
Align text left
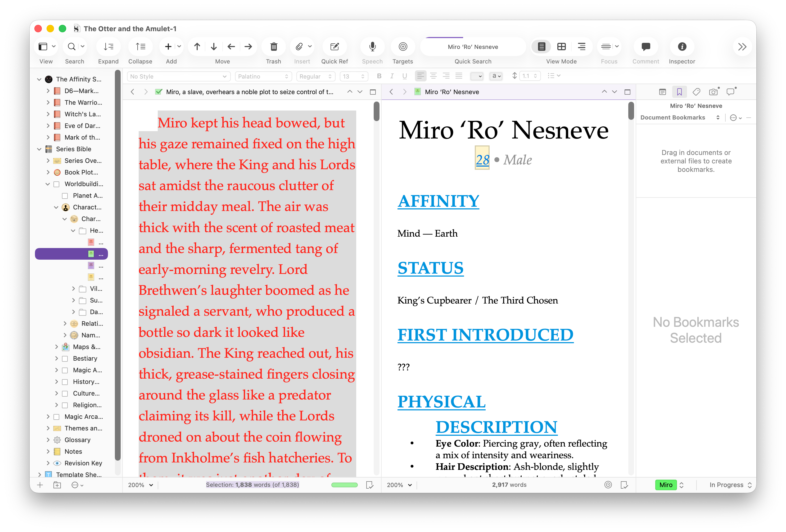[421, 76]
